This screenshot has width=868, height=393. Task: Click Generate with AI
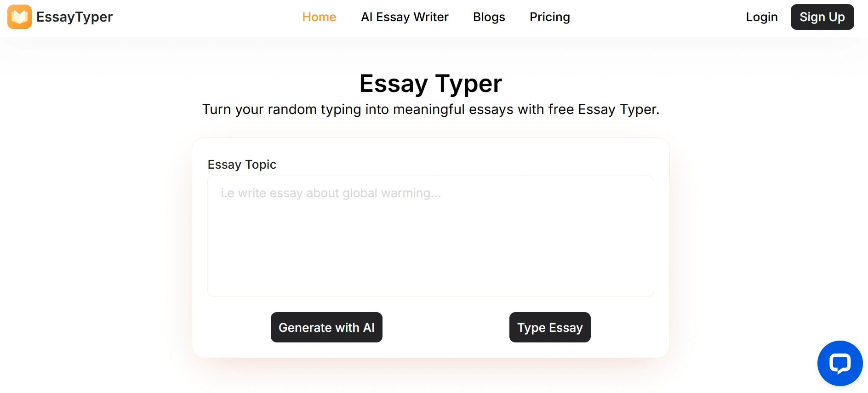pos(326,327)
